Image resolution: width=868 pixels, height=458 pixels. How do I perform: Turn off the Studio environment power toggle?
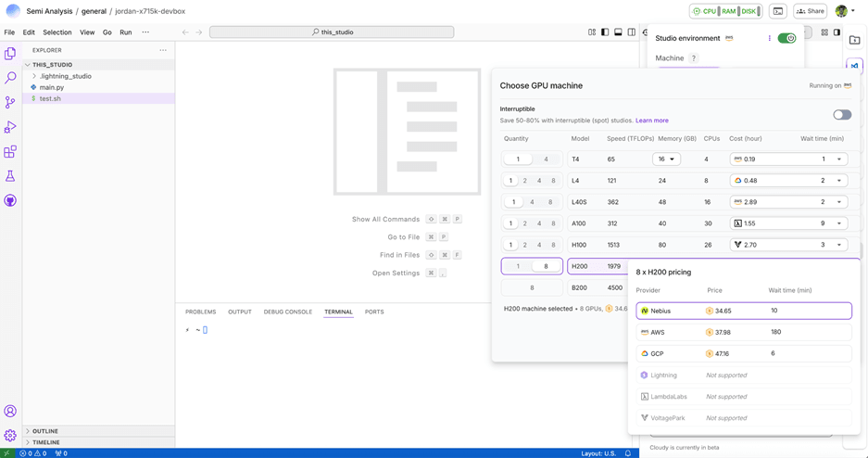pos(786,38)
